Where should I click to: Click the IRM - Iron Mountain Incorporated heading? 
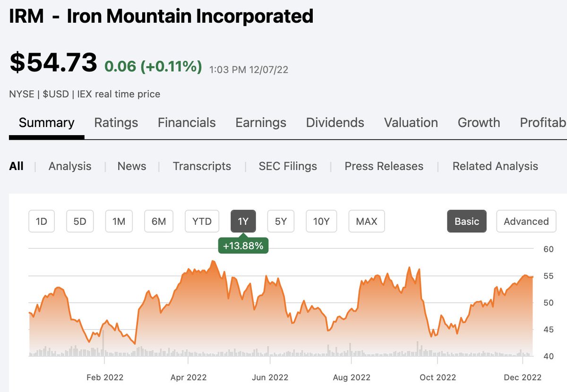coord(161,16)
